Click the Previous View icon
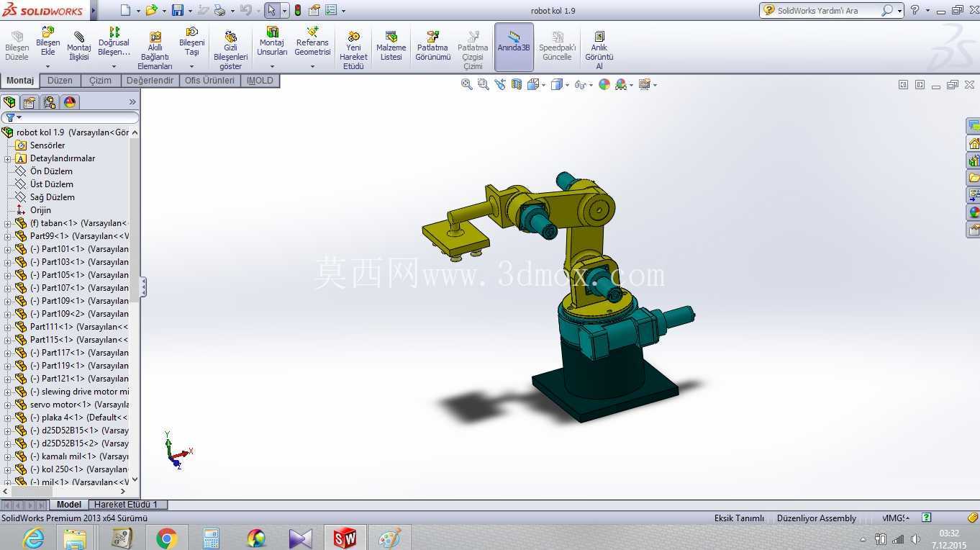The height and width of the screenshot is (550, 980). click(500, 84)
